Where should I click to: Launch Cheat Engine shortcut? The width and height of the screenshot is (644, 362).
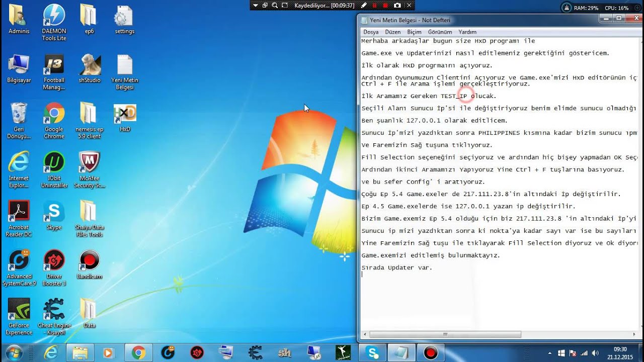pos(54,317)
